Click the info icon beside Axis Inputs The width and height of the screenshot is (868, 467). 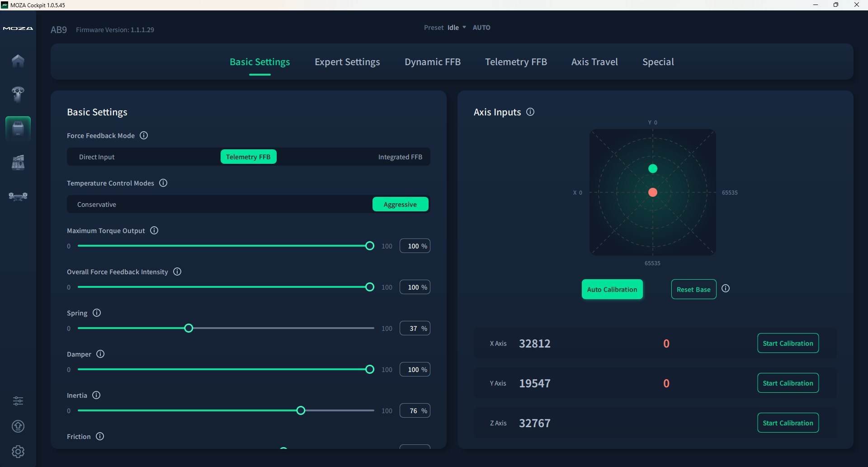pos(530,112)
